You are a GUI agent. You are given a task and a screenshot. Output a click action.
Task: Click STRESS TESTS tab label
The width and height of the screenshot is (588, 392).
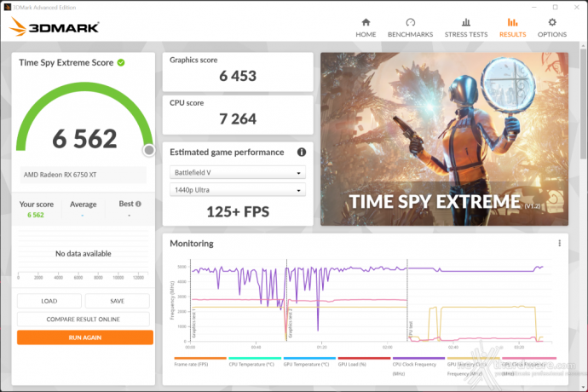click(x=466, y=34)
